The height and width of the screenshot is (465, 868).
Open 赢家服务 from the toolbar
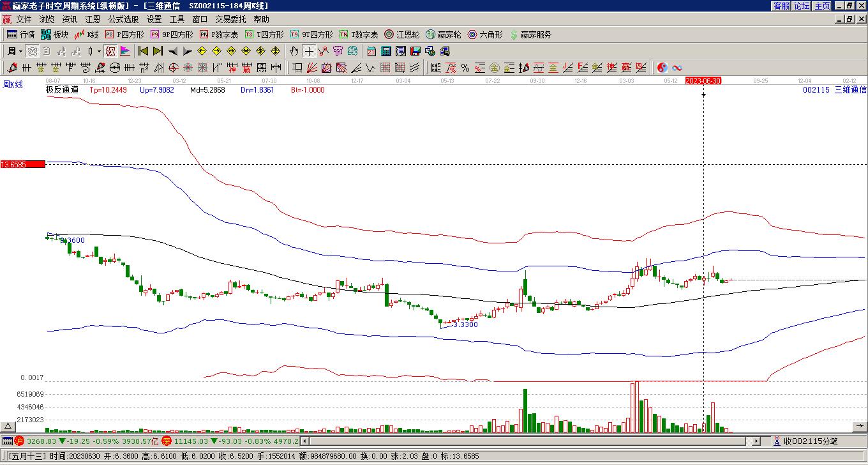[530, 34]
